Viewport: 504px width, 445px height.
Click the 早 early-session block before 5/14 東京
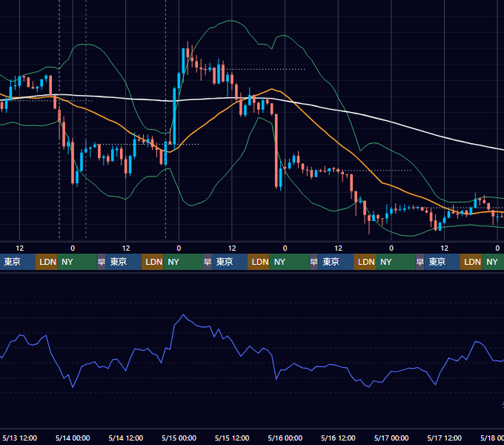102,262
